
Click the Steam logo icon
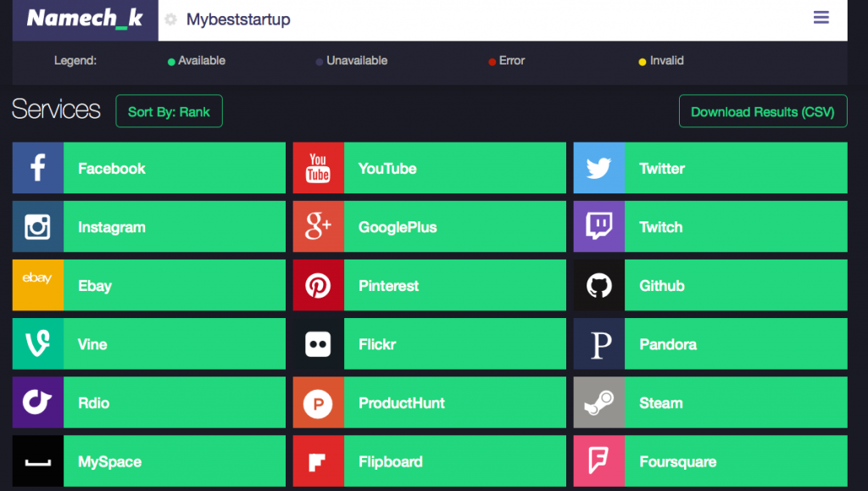(x=599, y=403)
